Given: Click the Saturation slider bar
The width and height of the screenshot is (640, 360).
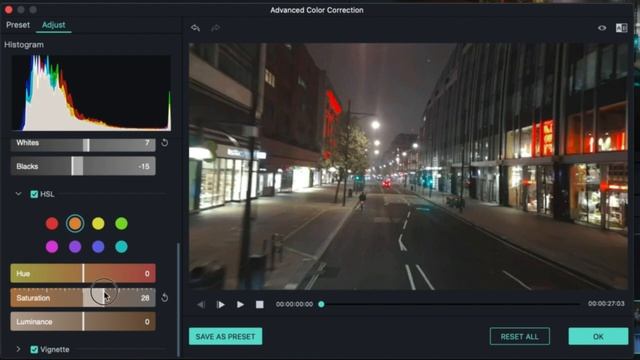Looking at the screenshot, I should pos(83,298).
